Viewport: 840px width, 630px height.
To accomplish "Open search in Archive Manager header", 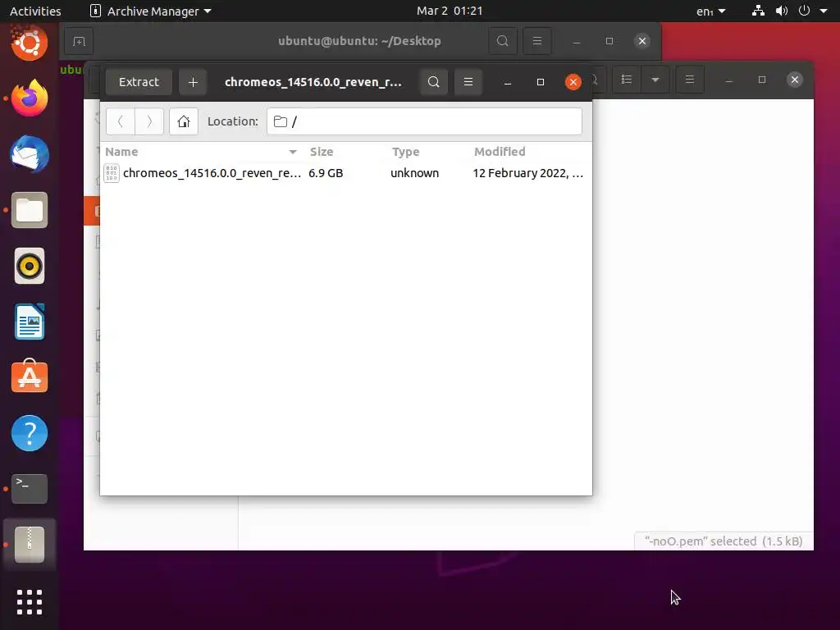I will (433, 82).
